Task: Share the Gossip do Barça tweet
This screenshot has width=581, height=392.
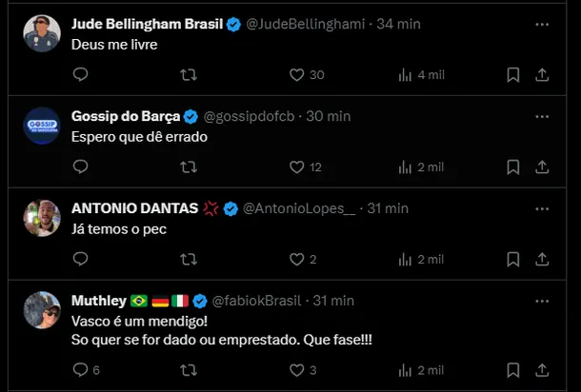Action: click(542, 167)
